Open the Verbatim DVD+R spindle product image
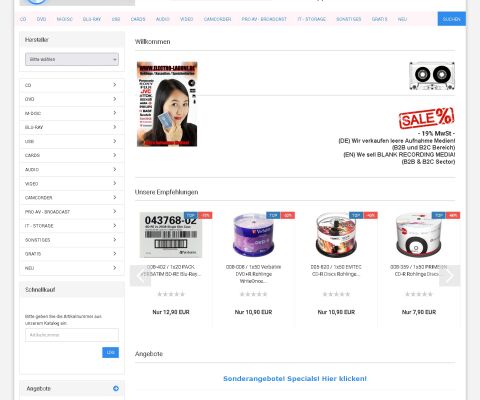The image size is (480, 400). pos(253,235)
